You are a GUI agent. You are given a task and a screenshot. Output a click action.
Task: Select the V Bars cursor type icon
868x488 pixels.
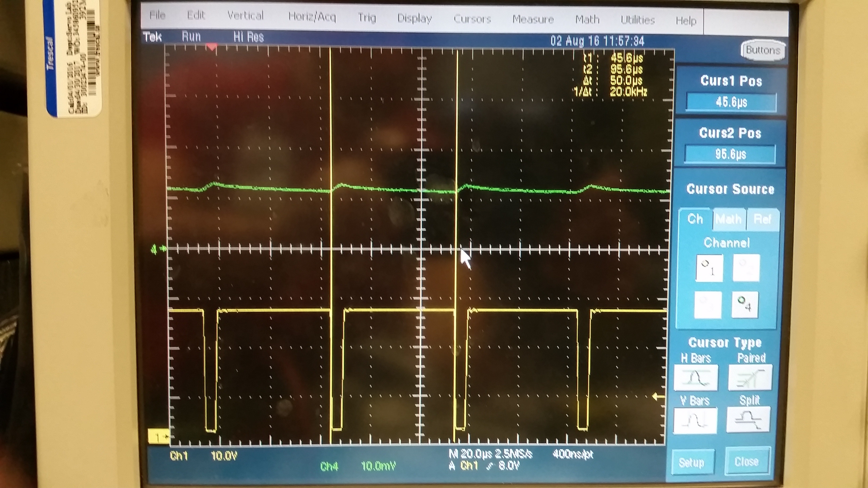[x=695, y=421]
